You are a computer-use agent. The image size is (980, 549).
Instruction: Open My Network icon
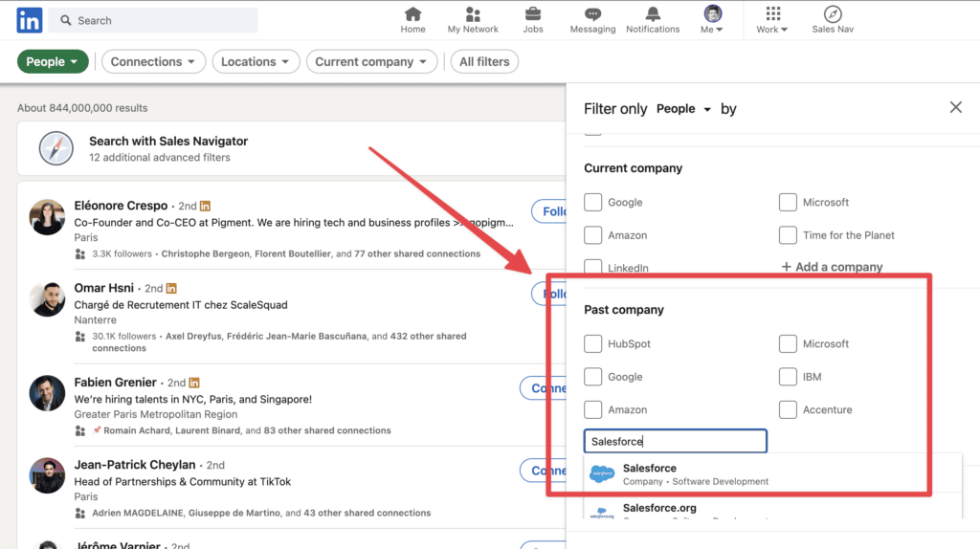473,13
